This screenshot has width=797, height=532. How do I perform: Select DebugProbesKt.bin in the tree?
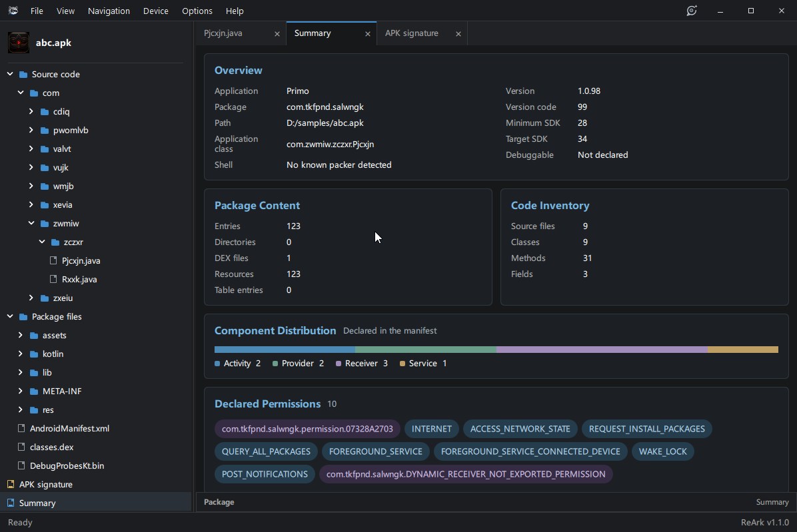click(67, 466)
